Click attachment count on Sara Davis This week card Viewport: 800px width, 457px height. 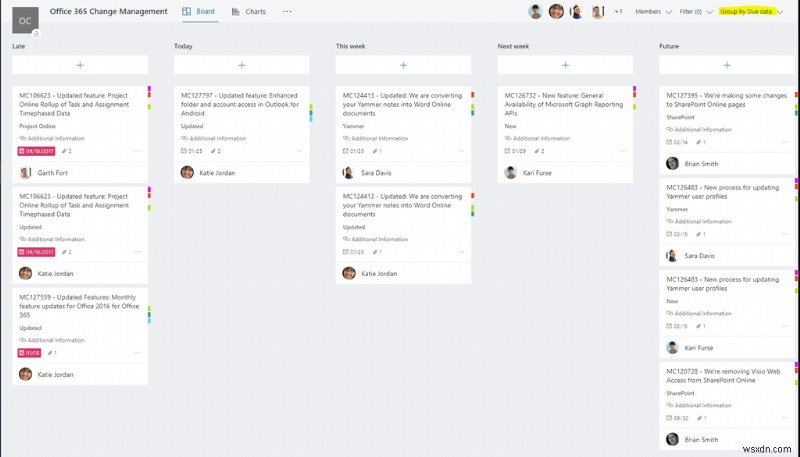coord(377,151)
